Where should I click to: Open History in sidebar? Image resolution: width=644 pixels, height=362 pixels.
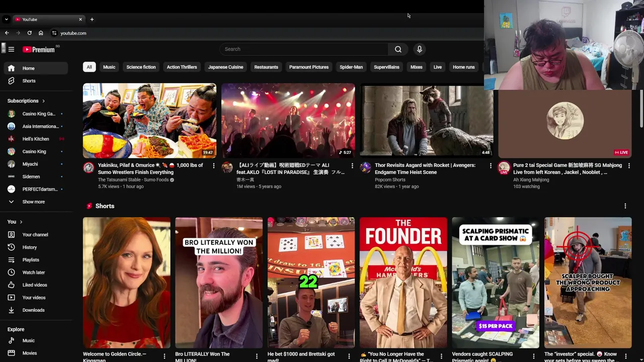[x=35, y=247]
